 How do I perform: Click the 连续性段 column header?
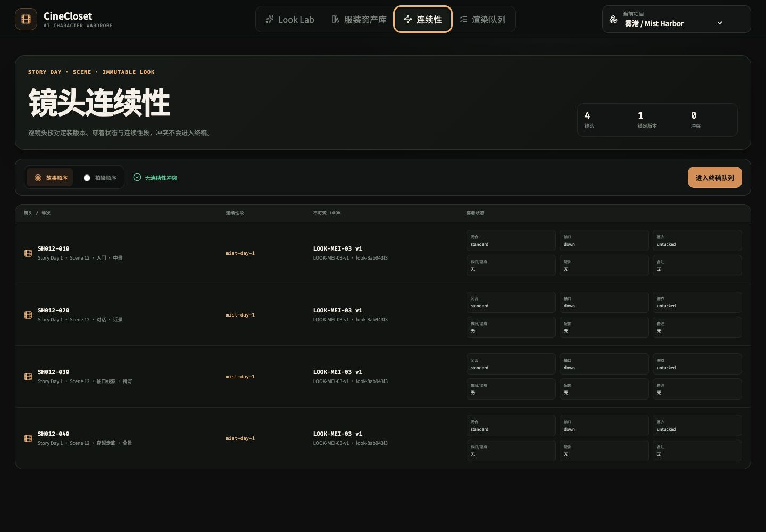[235, 213]
